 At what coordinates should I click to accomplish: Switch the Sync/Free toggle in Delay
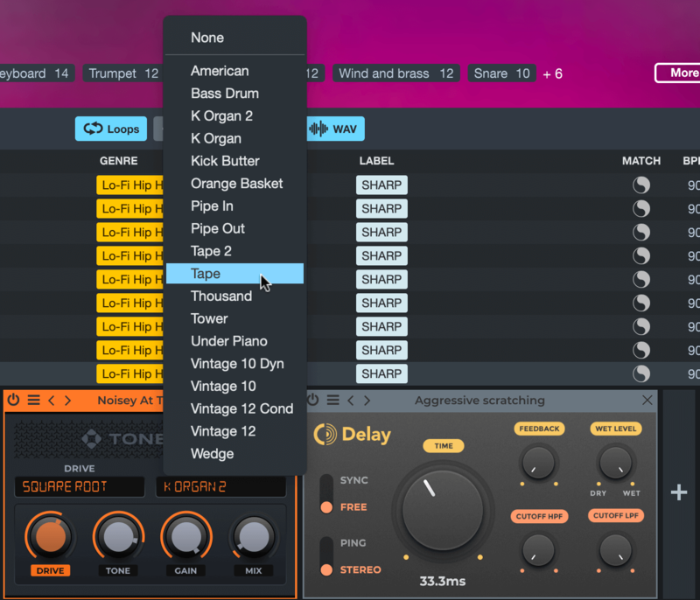(326, 494)
